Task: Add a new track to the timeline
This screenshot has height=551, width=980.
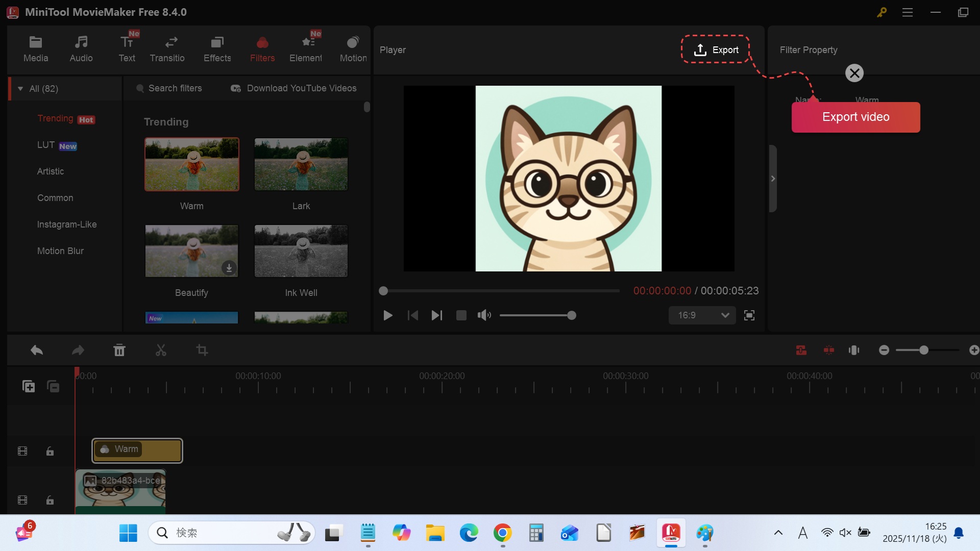Action: [x=29, y=386]
